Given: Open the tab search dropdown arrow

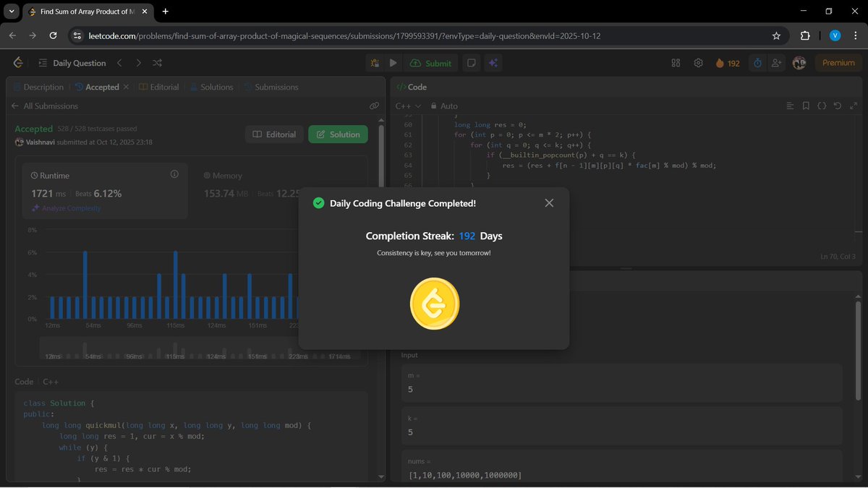Looking at the screenshot, I should click(x=12, y=12).
